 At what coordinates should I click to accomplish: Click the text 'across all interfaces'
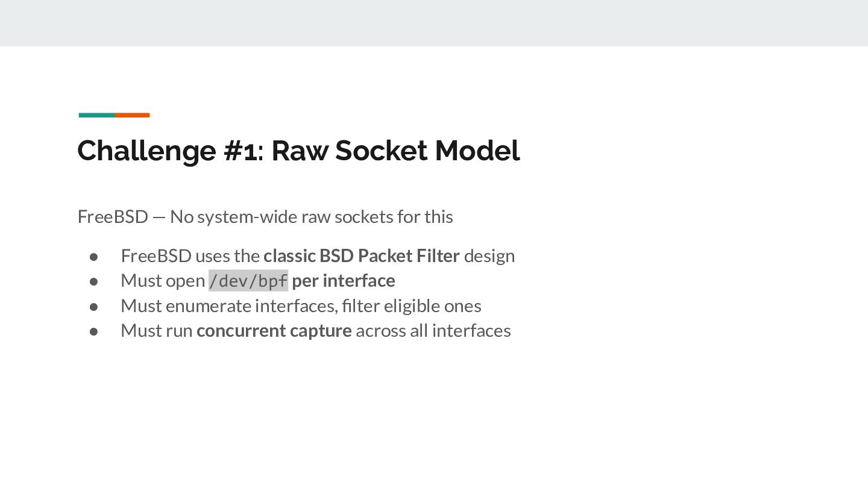[433, 331]
